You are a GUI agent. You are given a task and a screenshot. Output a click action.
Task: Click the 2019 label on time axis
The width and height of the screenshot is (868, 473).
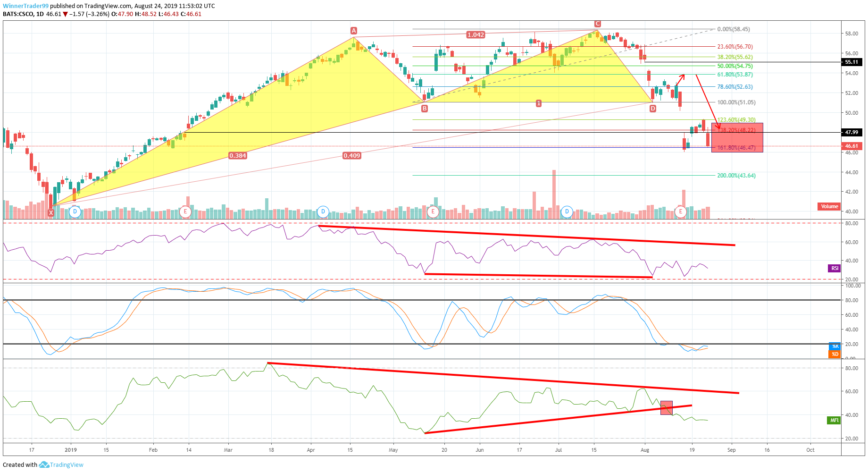click(71, 450)
